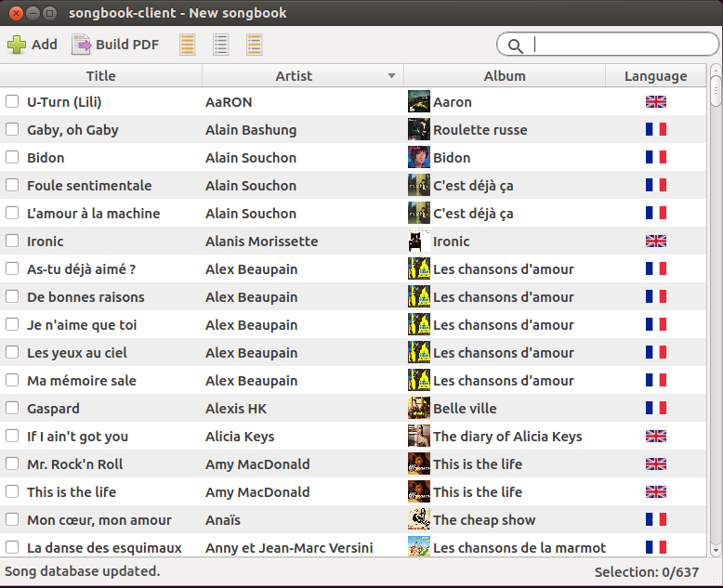Click the Selection: 0/637 status text

pos(647,572)
